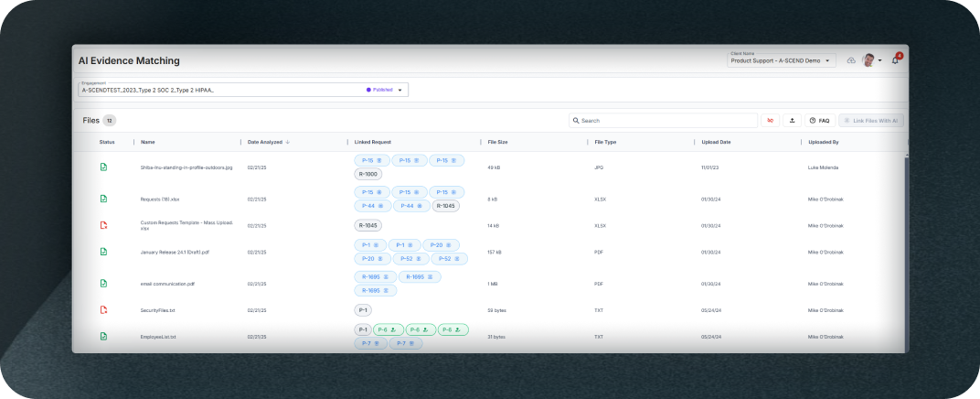Click the File Size column header
The height and width of the screenshot is (399, 980).
tap(497, 142)
